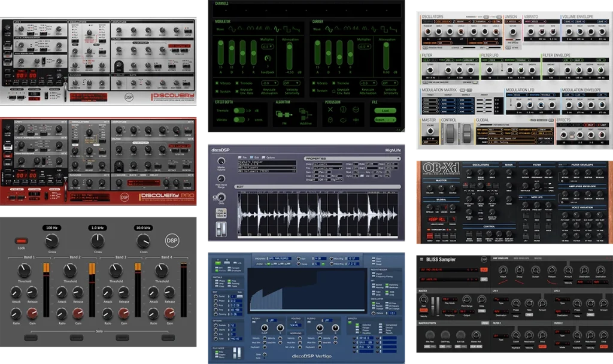Open the Filter 1 LPF type dropdown in Vertigo

pyautogui.click(x=272, y=320)
